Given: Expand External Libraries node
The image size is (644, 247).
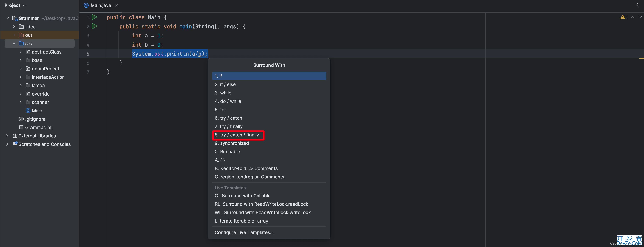Looking at the screenshot, I should click(x=7, y=136).
